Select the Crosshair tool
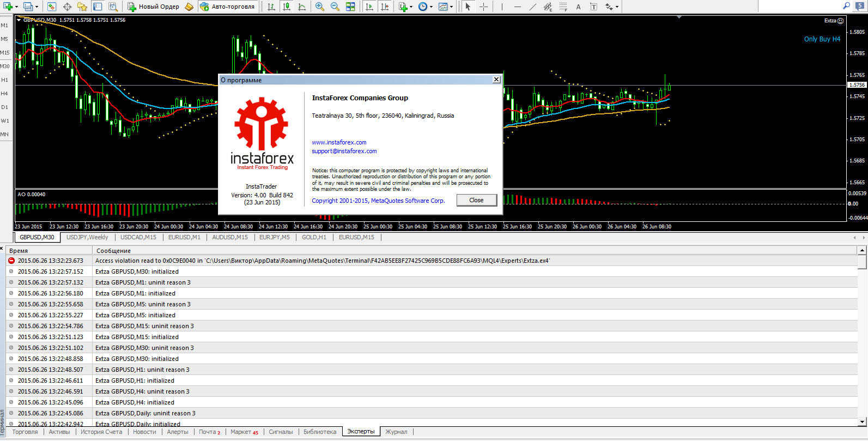Viewport: 868px width, 441px height. (483, 7)
